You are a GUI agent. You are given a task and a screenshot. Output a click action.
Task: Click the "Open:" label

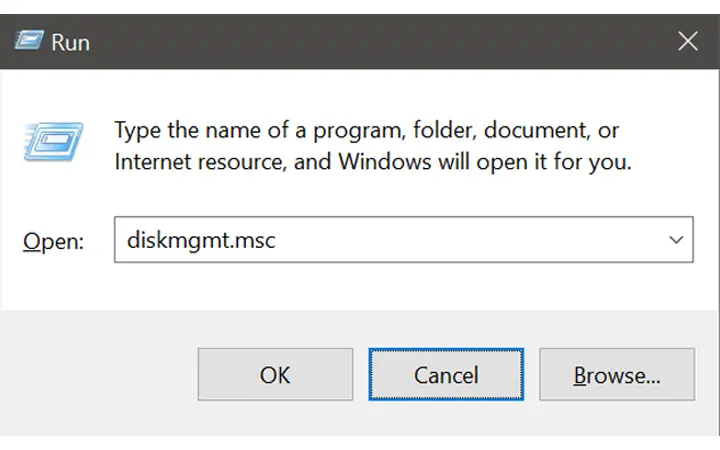(53, 241)
